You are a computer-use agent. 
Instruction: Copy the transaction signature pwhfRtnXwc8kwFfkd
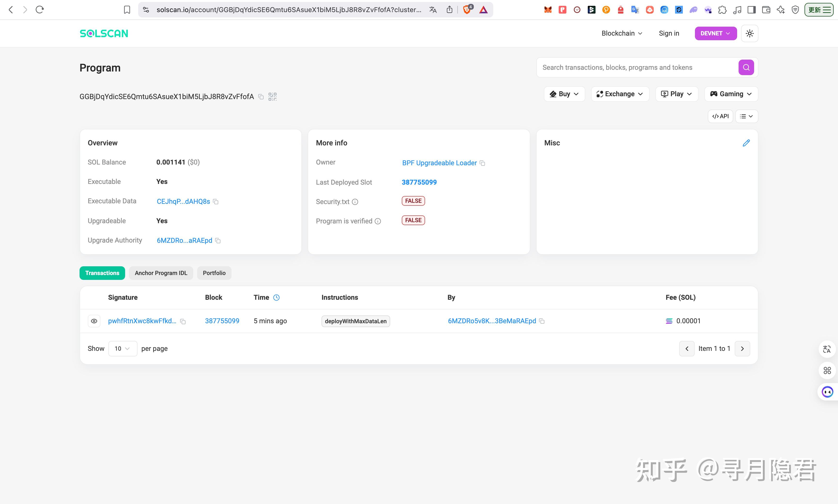(x=183, y=321)
